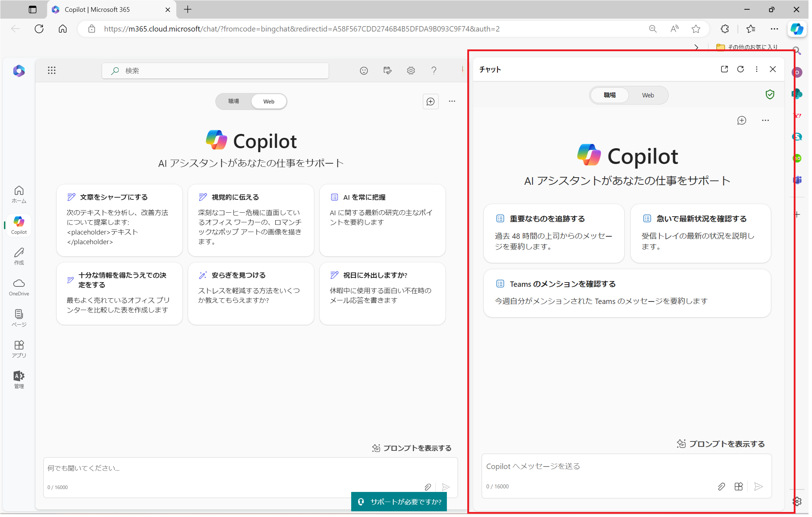The height and width of the screenshot is (517, 812).
Task: Choose the 十分な情報を得たうえでの決定をする card
Action: point(119,294)
